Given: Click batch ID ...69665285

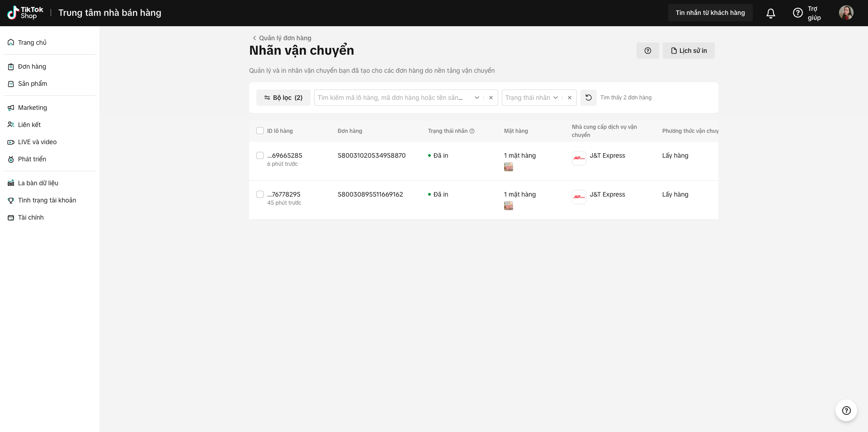Looking at the screenshot, I should [285, 155].
